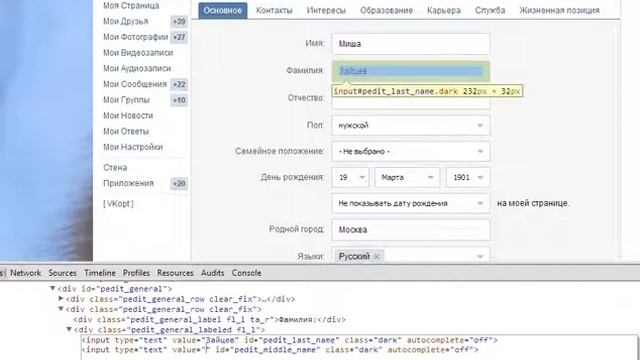Screen dimensions: 640x360
Task: Collapse the div id pedit_general node
Action: [53, 289]
